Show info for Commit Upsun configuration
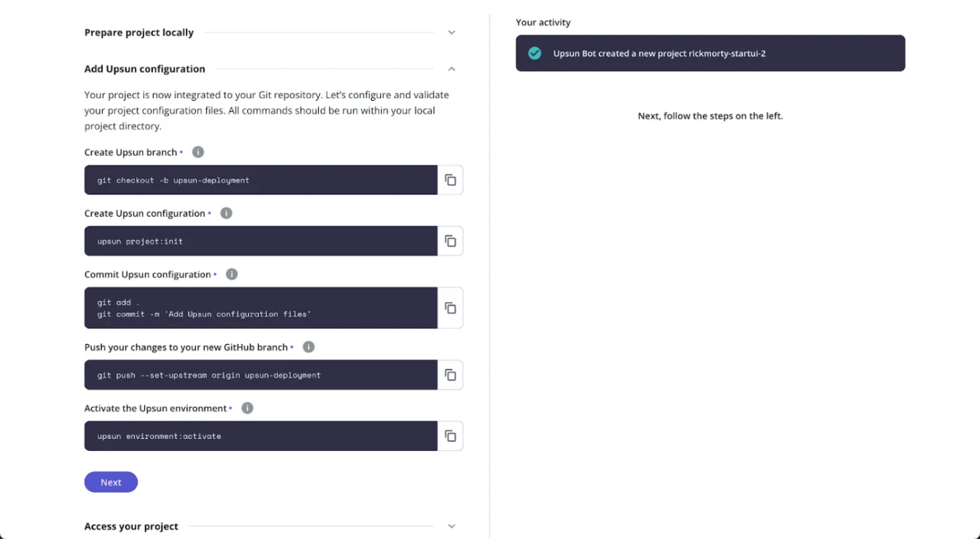Image resolution: width=980 pixels, height=539 pixels. (232, 275)
